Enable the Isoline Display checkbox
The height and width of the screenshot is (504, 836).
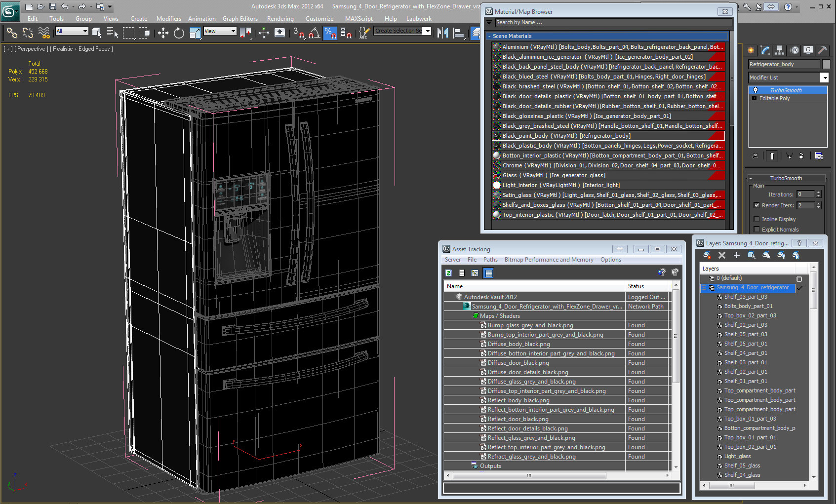pyautogui.click(x=756, y=219)
